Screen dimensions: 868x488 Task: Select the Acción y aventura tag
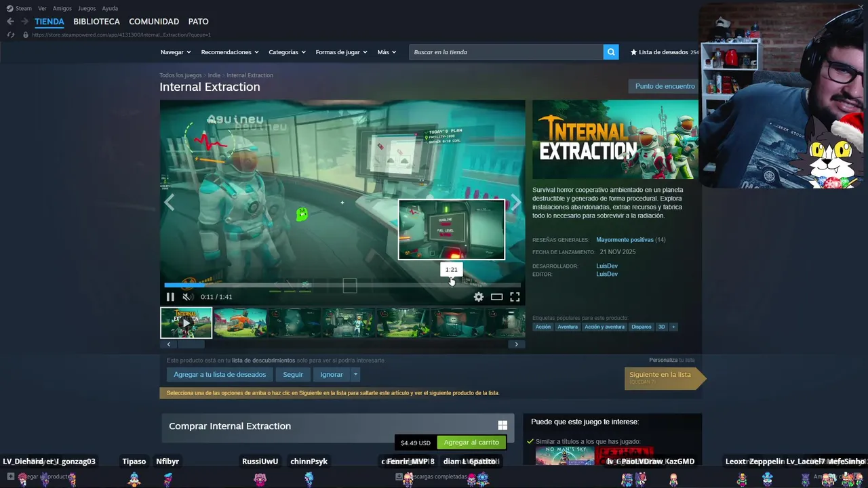click(x=604, y=327)
